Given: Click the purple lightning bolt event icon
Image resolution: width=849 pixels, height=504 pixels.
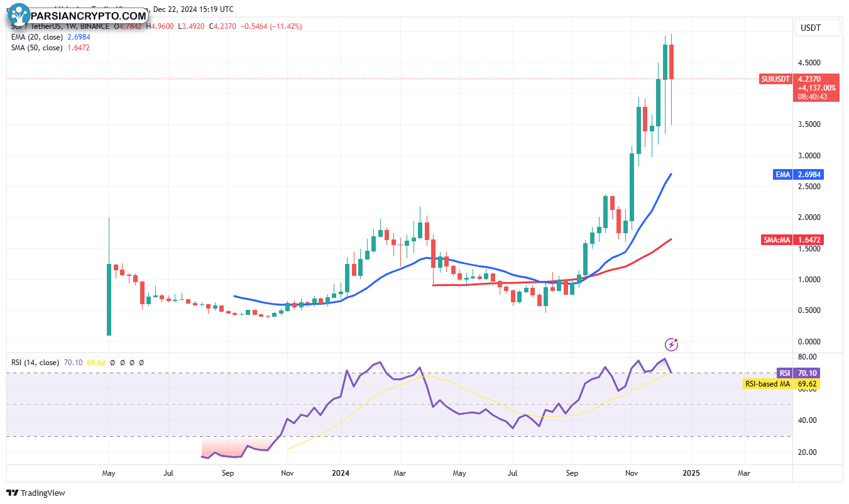Looking at the screenshot, I should pyautogui.click(x=672, y=344).
